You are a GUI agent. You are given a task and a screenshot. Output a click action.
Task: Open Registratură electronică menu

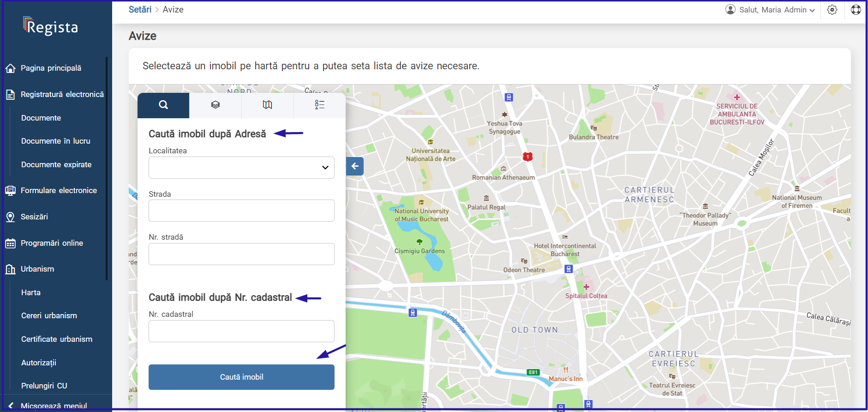[x=62, y=94]
